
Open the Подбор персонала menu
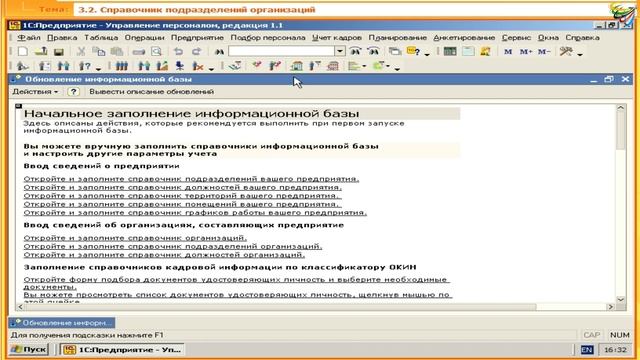pyautogui.click(x=268, y=38)
